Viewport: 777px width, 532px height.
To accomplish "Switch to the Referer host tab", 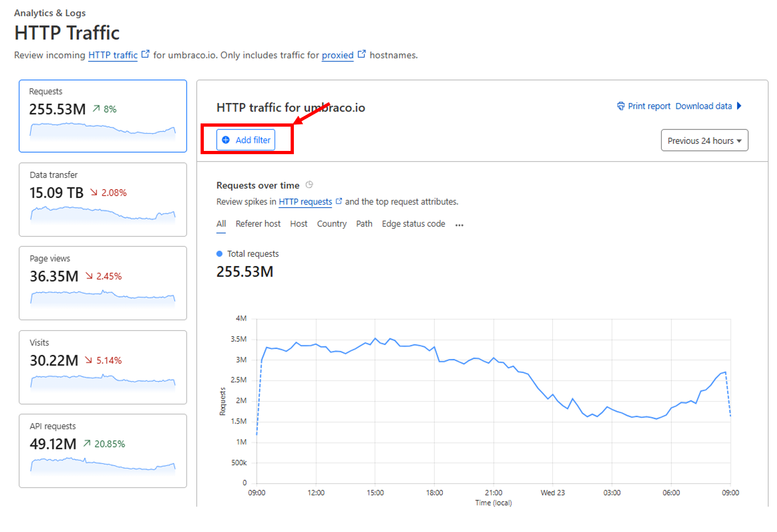I will [258, 224].
